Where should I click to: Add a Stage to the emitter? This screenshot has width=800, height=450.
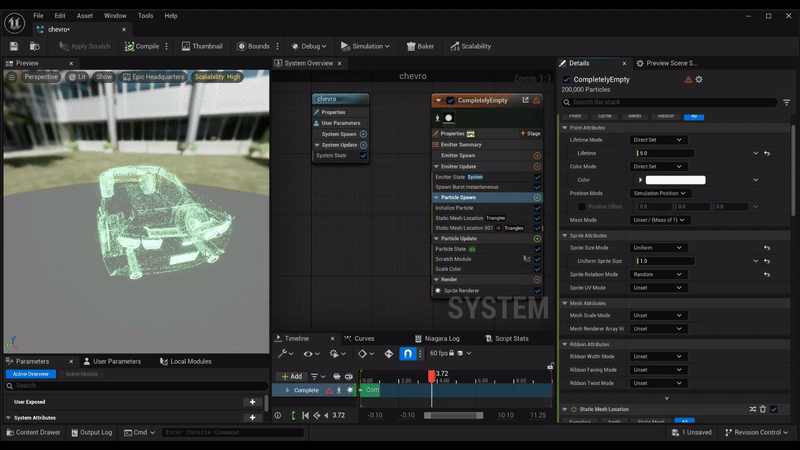tap(531, 134)
